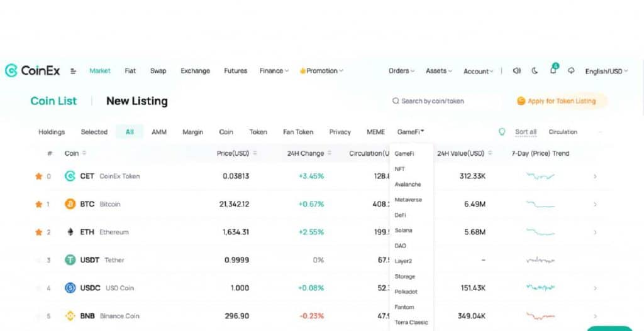Click the Ethereum coin logo
This screenshot has height=331, width=644.
70,232
